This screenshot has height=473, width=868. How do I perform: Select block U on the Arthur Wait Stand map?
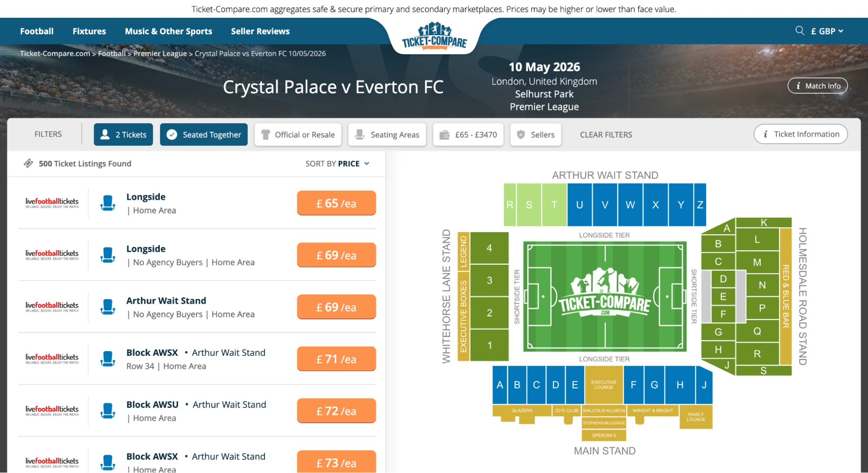click(580, 204)
